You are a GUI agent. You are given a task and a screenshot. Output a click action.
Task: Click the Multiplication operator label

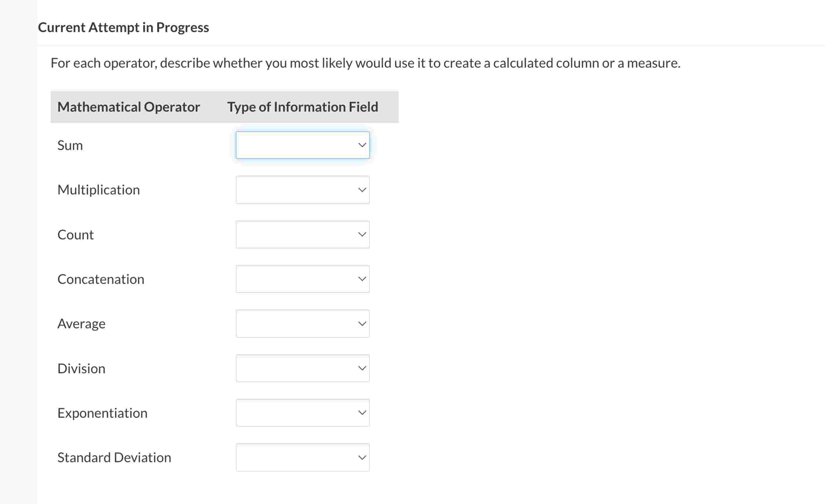(x=98, y=190)
